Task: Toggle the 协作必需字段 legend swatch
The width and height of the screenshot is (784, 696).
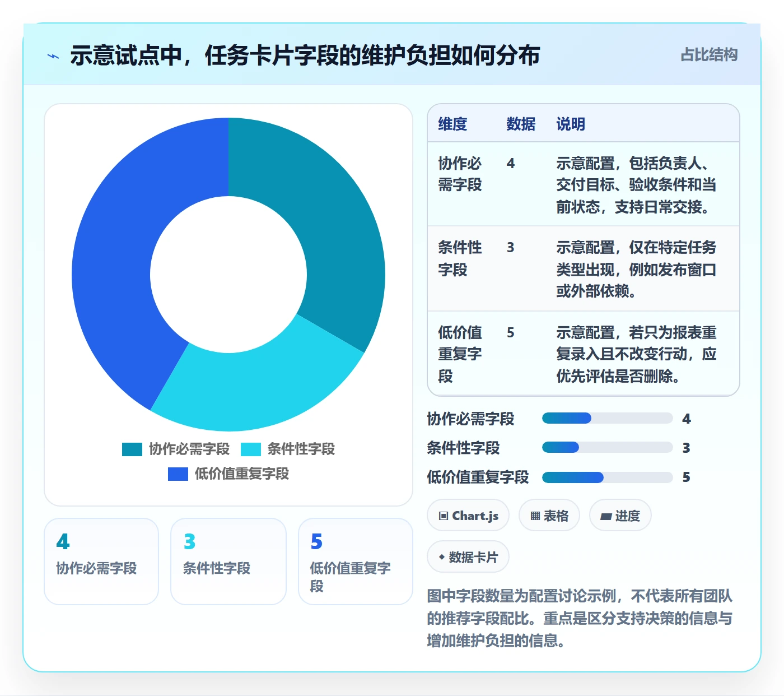Action: coord(132,449)
